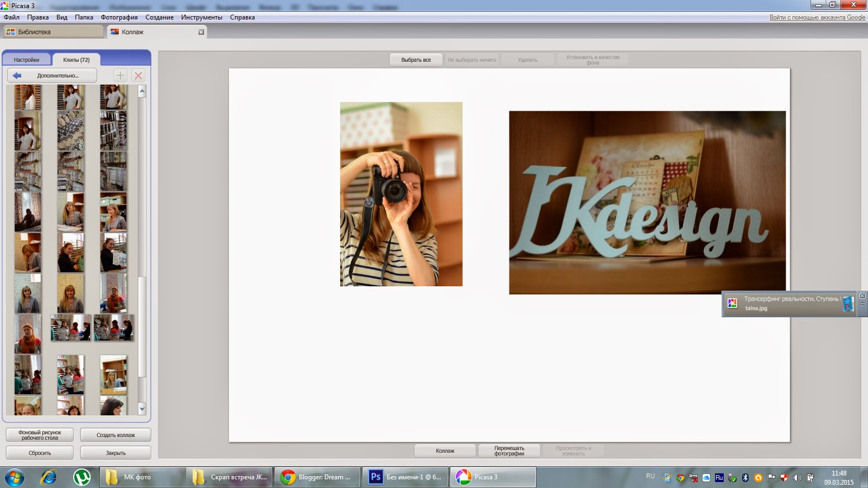
Task: Open the Создание menu
Action: [x=159, y=17]
